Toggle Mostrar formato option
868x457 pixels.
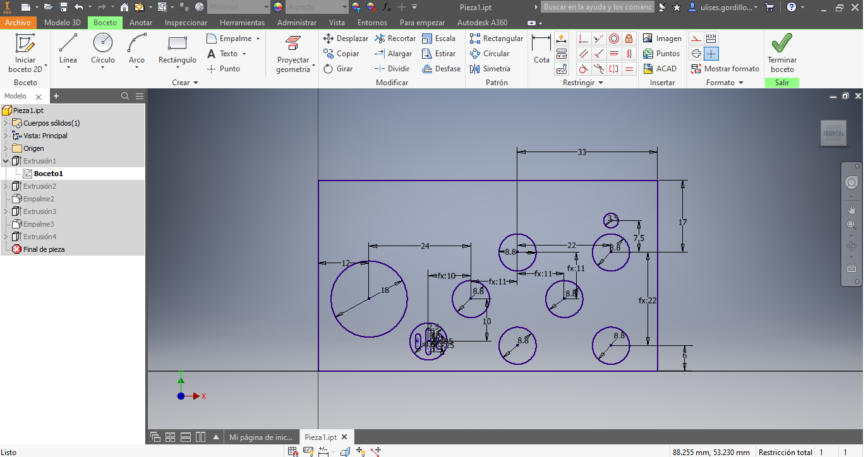725,69
